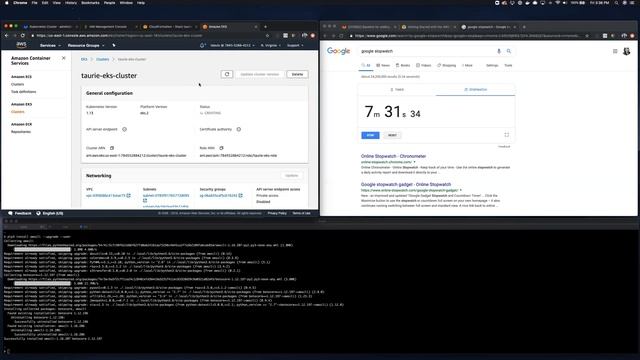Click the Reset button on stopwatch
Image resolution: width=640 pixels, height=360 pixels.
coord(392,135)
